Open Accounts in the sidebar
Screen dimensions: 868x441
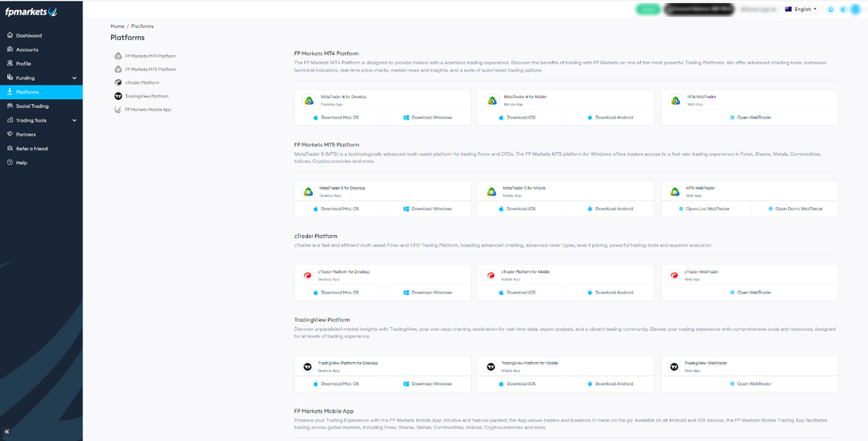[x=27, y=50]
